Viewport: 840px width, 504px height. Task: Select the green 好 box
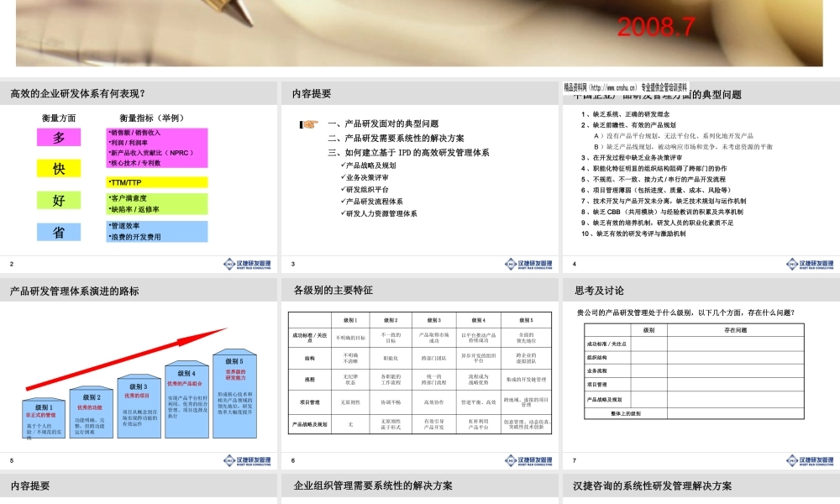[59, 200]
